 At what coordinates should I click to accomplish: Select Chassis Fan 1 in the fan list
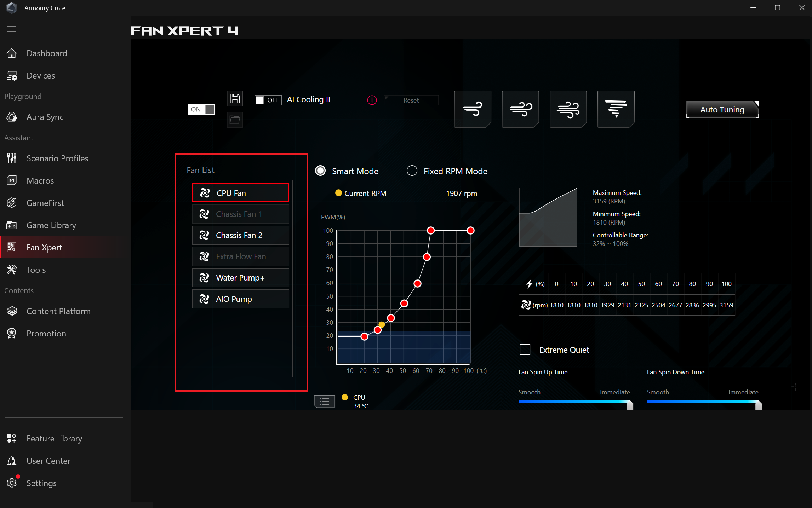[x=241, y=214]
